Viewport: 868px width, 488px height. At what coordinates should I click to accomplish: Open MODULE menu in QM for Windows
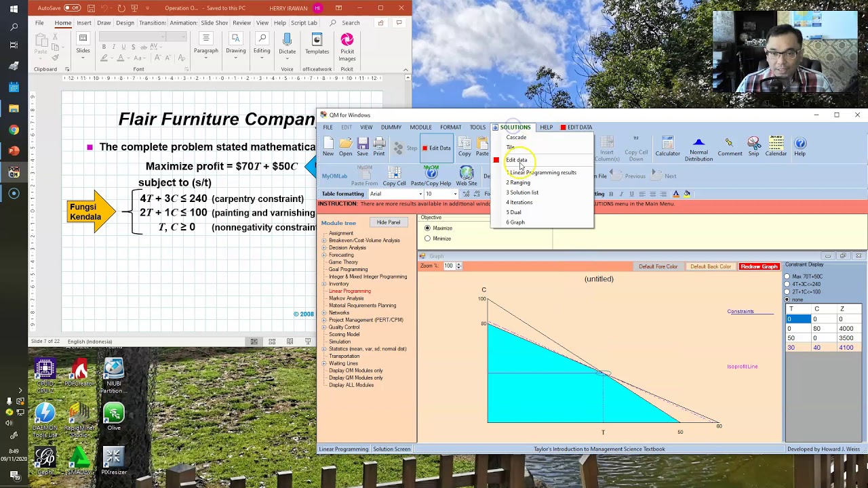pyautogui.click(x=420, y=127)
